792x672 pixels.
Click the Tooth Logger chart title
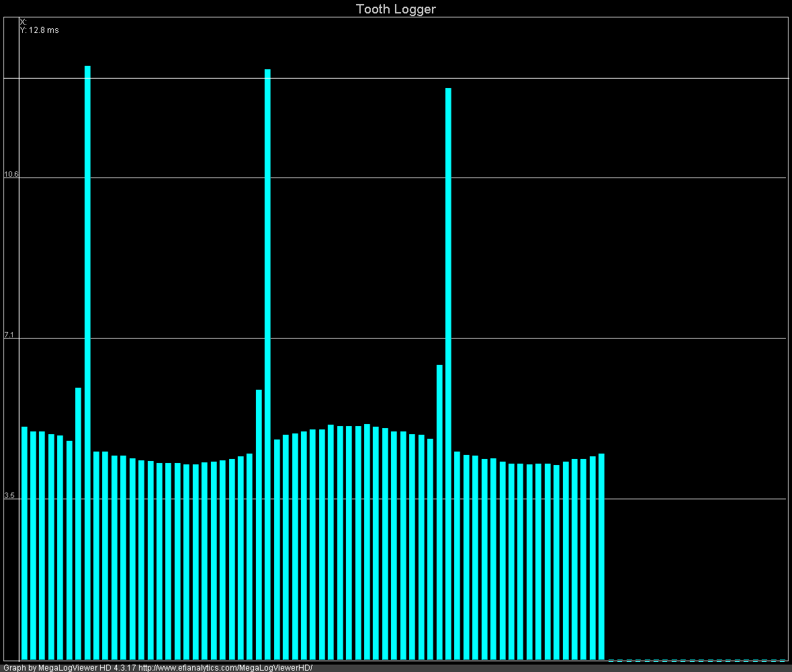pos(396,9)
